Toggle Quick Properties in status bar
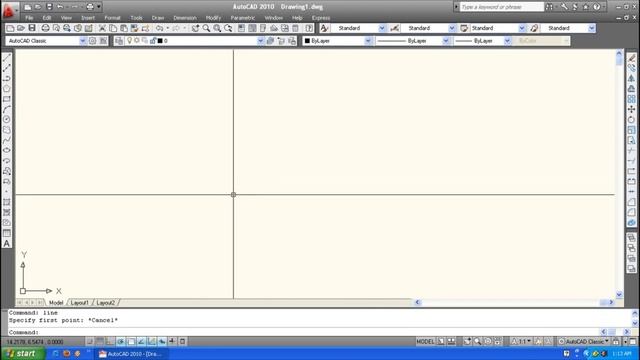640x360 pixels. pyautogui.click(x=182, y=341)
